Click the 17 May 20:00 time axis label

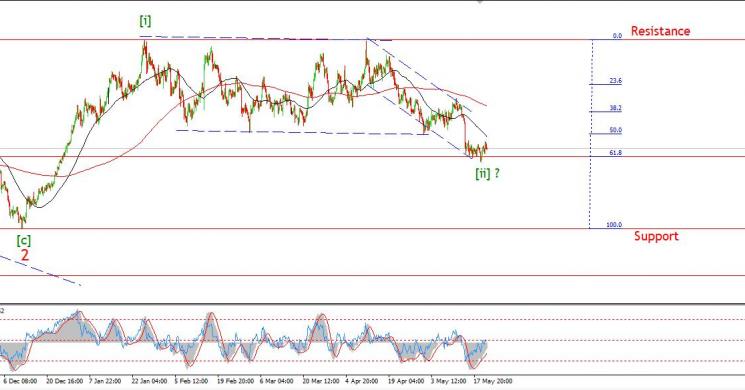coord(493,381)
